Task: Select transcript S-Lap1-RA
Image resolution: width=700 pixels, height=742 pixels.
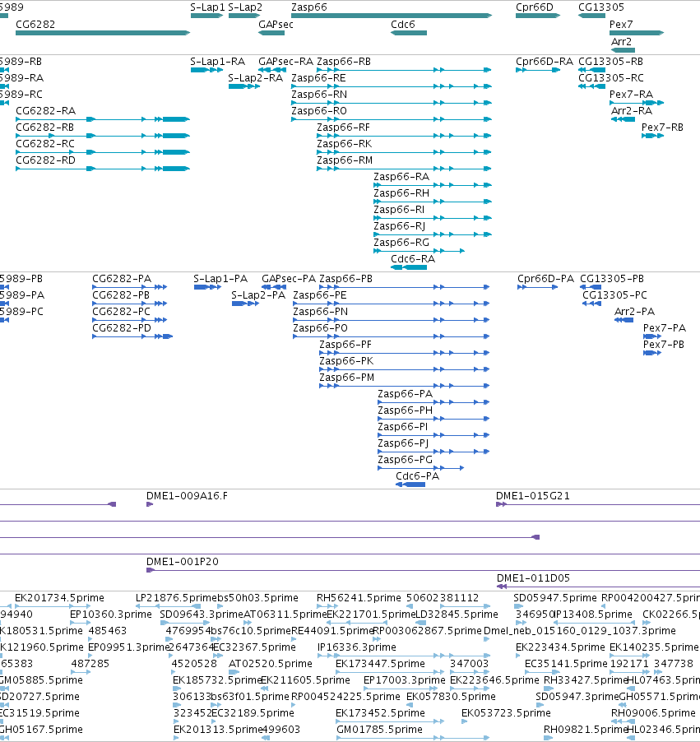Action: tap(218, 62)
